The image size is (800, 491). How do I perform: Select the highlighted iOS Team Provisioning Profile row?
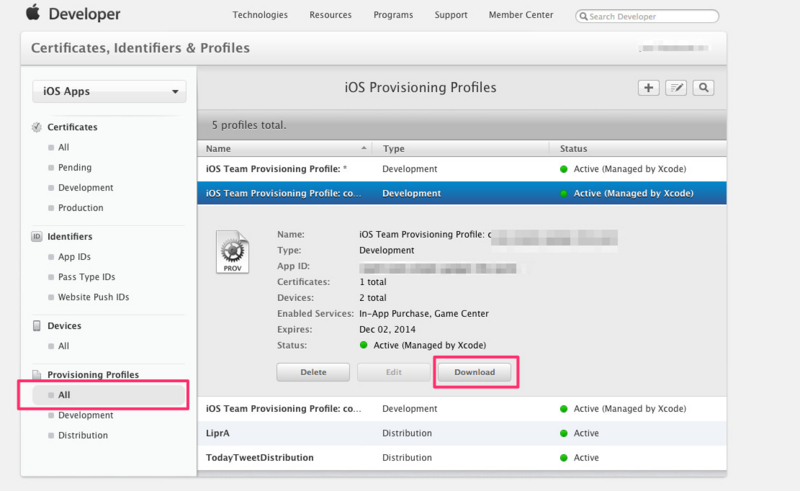point(462,193)
